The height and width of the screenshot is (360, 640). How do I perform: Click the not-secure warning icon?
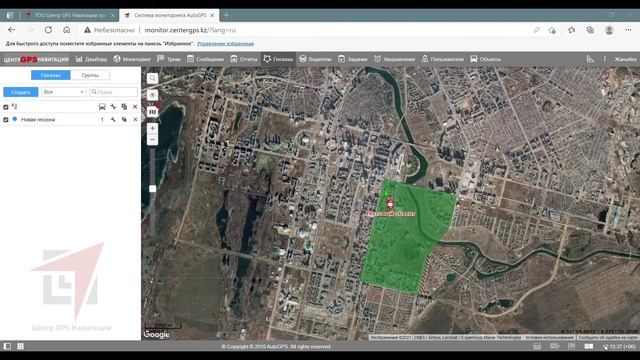click(x=87, y=30)
